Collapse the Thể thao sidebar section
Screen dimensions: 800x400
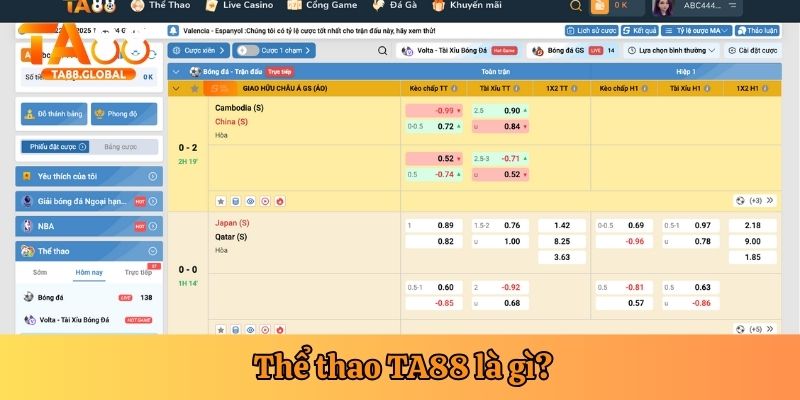[89, 251]
